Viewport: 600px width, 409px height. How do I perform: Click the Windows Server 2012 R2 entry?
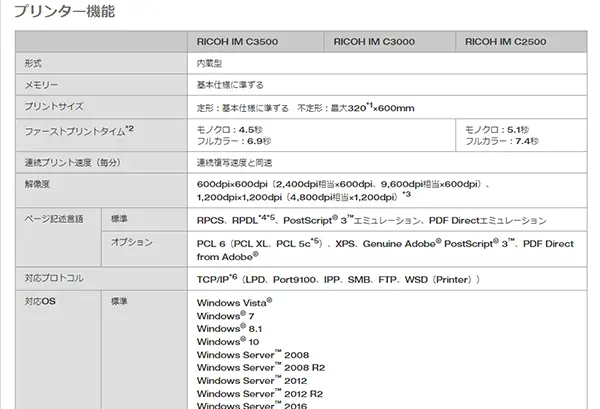click(x=260, y=394)
